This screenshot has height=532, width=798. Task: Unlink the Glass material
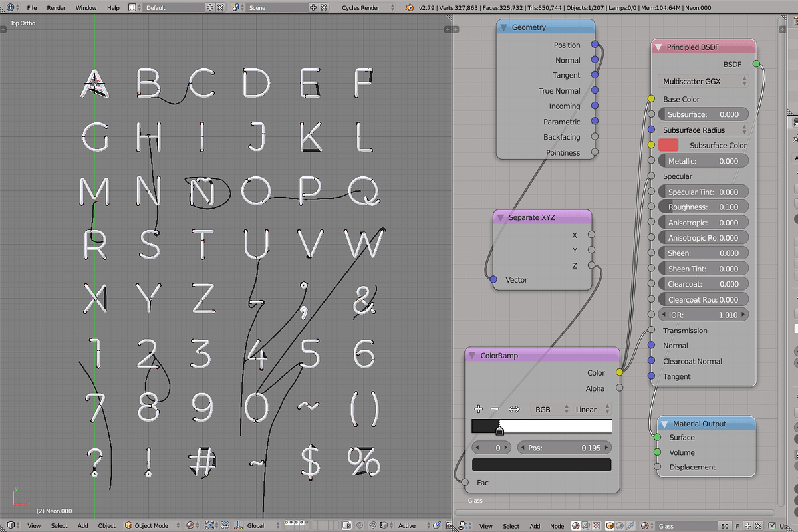tap(759, 525)
